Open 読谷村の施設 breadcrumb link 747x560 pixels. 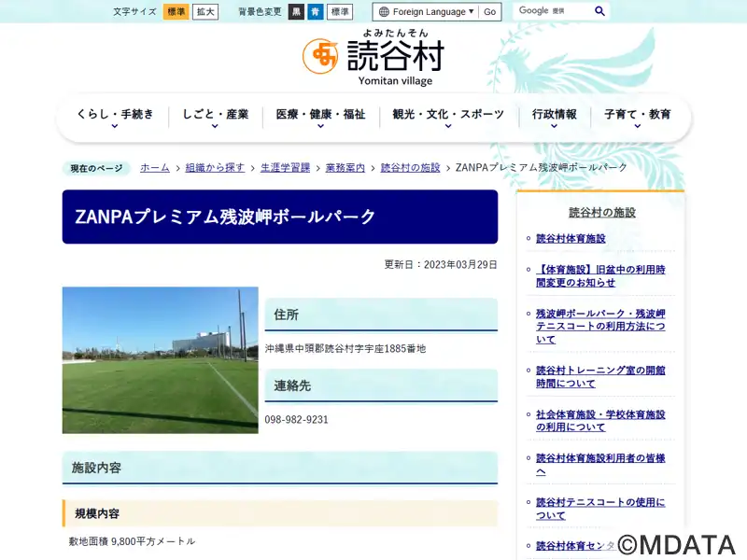click(x=410, y=168)
